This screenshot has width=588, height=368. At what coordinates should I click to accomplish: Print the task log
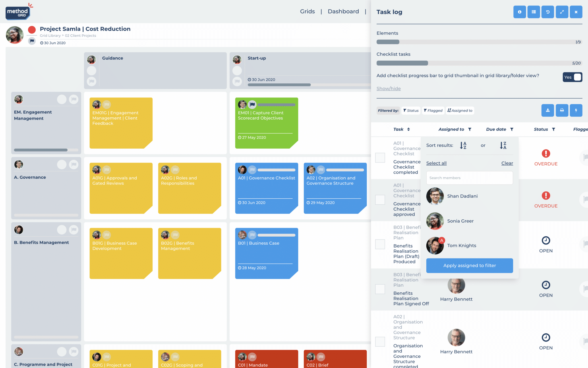click(x=562, y=110)
